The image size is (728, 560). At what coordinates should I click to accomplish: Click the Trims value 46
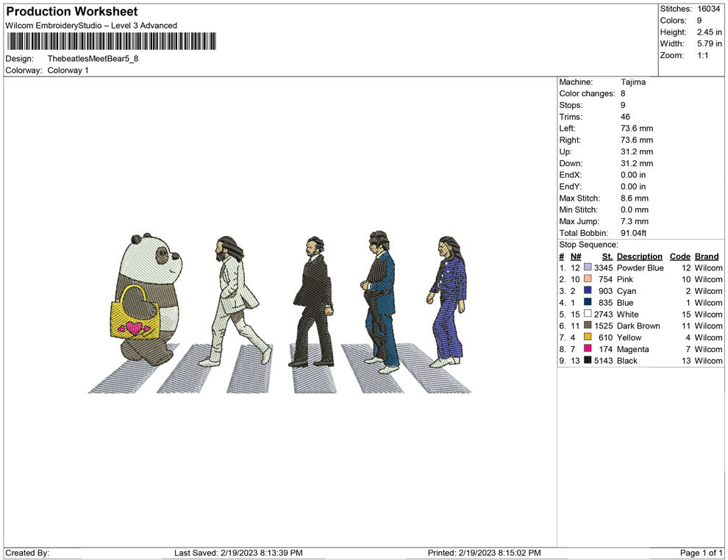click(625, 116)
